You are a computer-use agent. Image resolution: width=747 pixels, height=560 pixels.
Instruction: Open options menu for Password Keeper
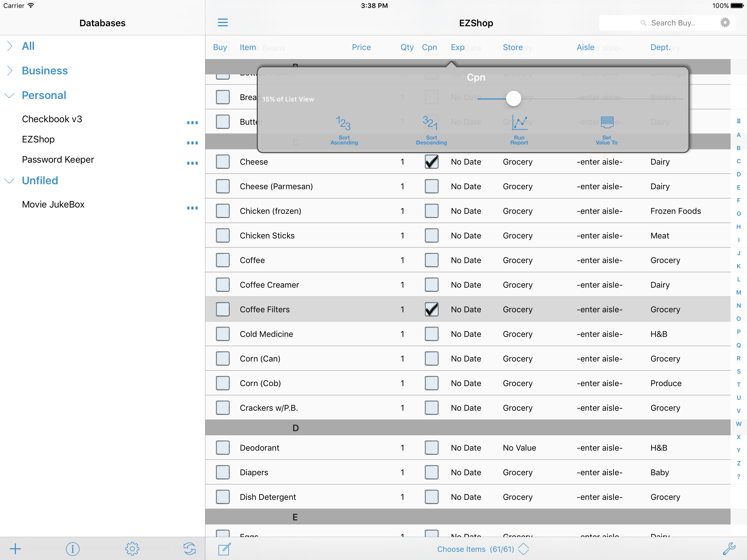coord(192,163)
